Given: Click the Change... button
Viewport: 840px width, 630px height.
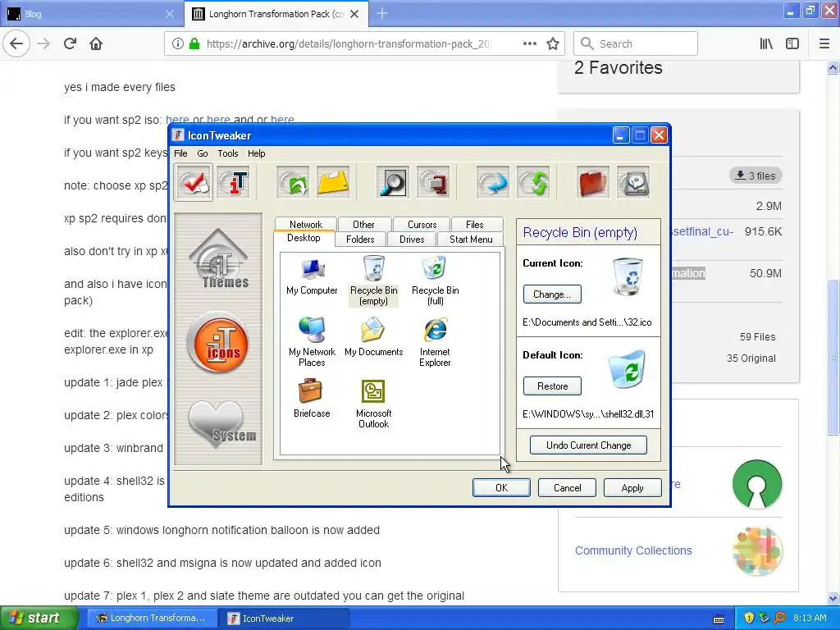Looking at the screenshot, I should click(552, 294).
